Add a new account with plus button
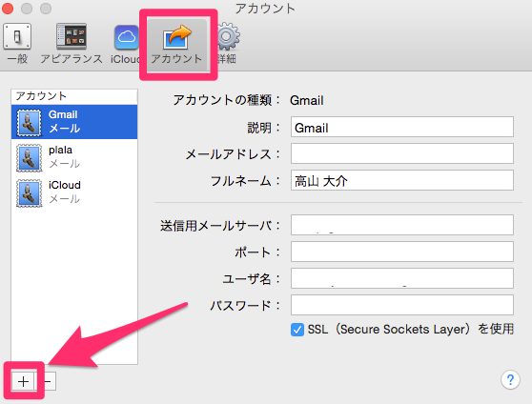The image size is (532, 404). [23, 382]
